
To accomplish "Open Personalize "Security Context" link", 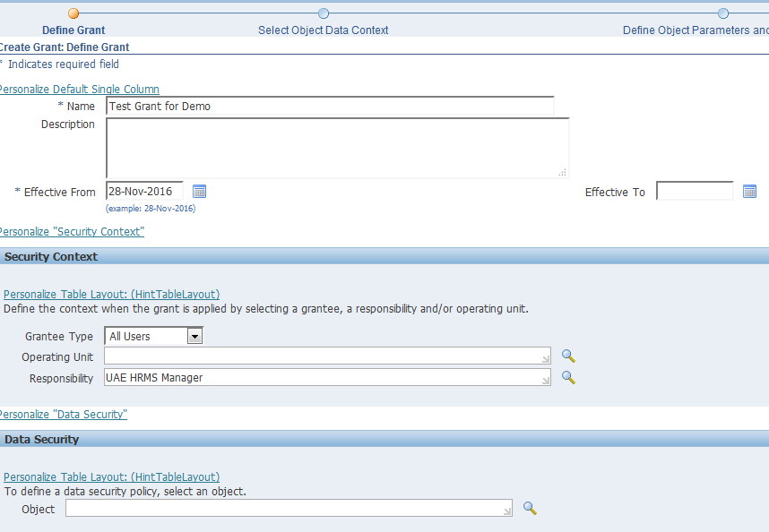I will (72, 232).
